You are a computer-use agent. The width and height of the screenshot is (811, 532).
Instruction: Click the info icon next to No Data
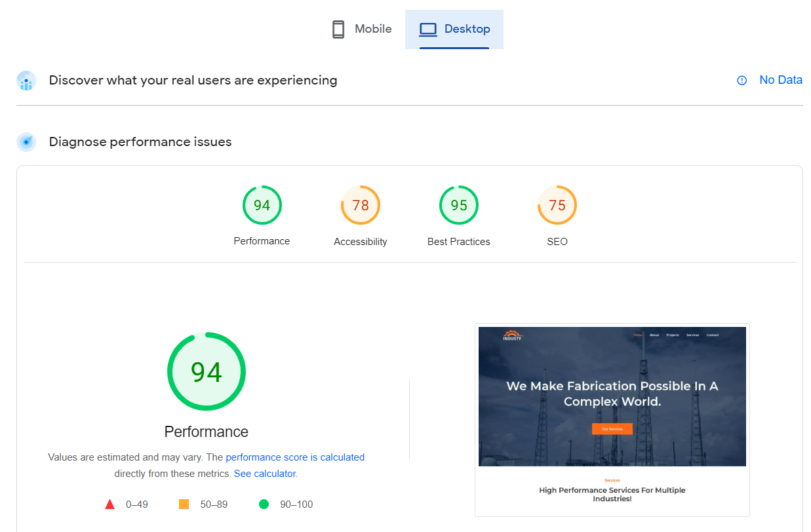(x=741, y=80)
